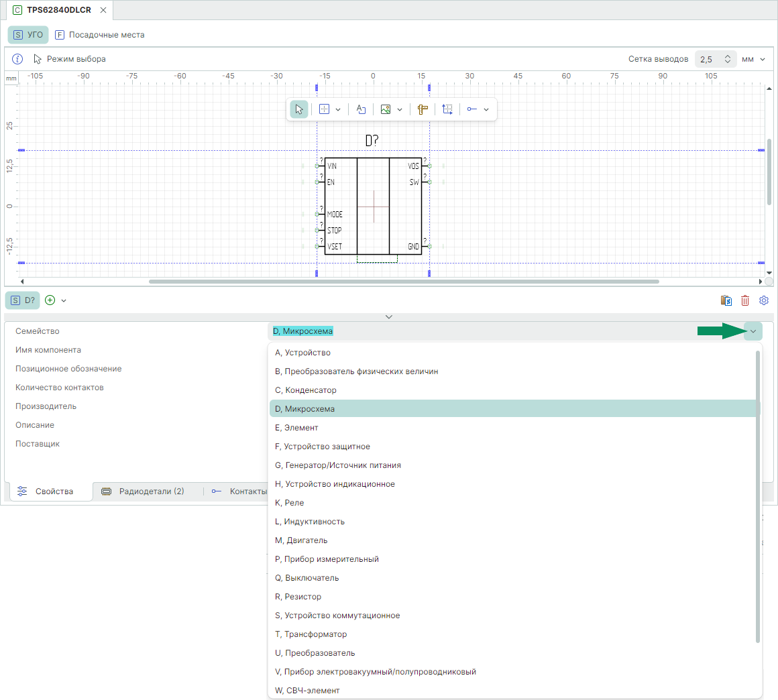Click the resize area tool icon

(x=447, y=109)
